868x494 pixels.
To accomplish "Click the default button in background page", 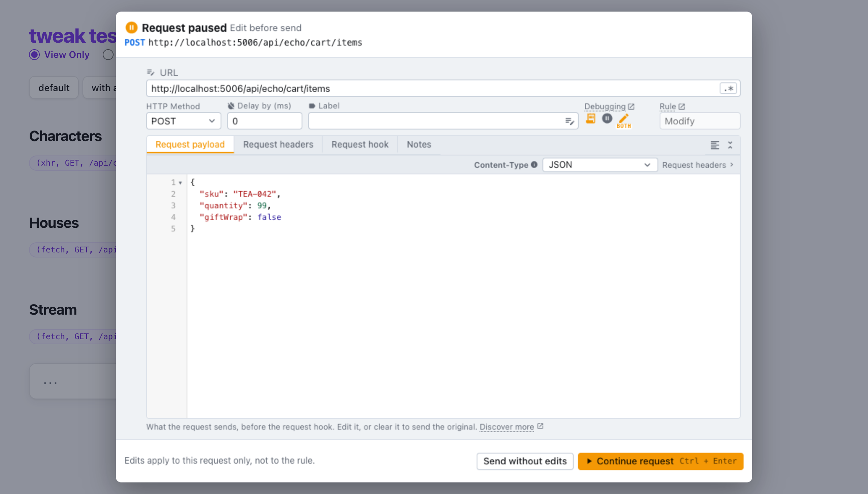I will pyautogui.click(x=54, y=88).
